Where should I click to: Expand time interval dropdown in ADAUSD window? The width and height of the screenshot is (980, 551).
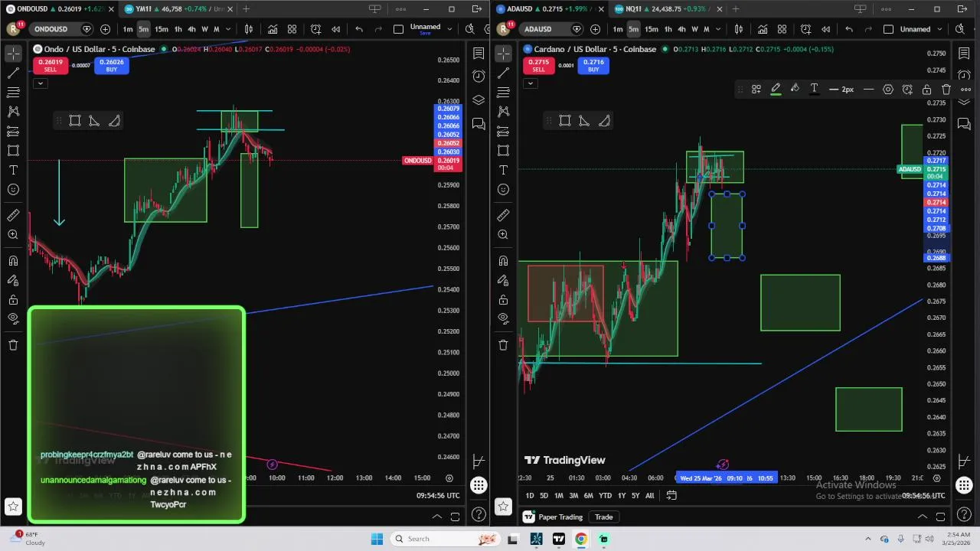point(718,29)
